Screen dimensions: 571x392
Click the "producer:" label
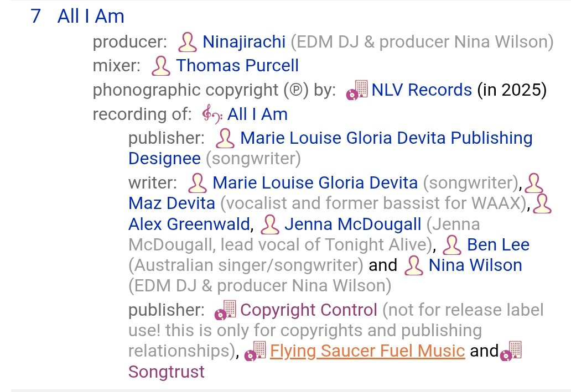[x=130, y=41]
